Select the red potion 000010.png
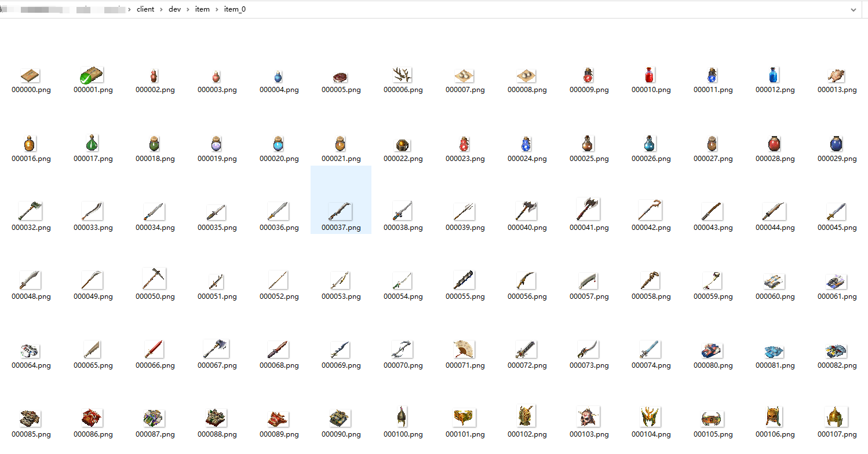This screenshot has width=868, height=454. point(650,75)
